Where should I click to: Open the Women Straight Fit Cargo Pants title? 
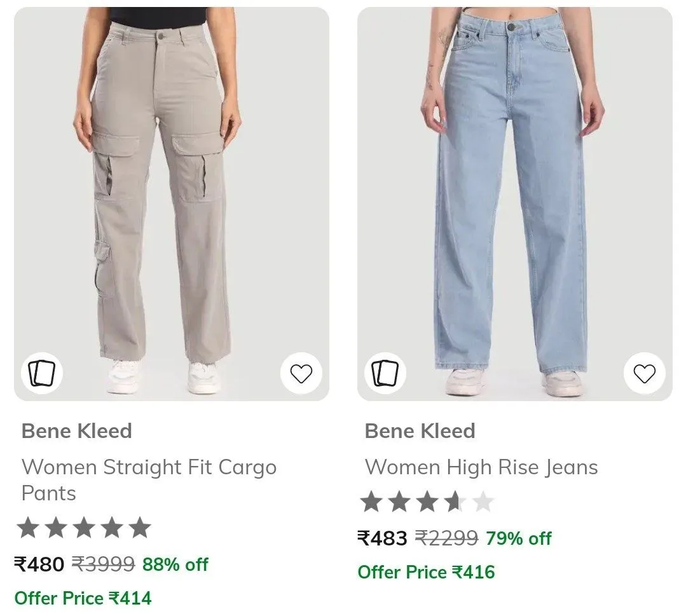[x=149, y=480]
